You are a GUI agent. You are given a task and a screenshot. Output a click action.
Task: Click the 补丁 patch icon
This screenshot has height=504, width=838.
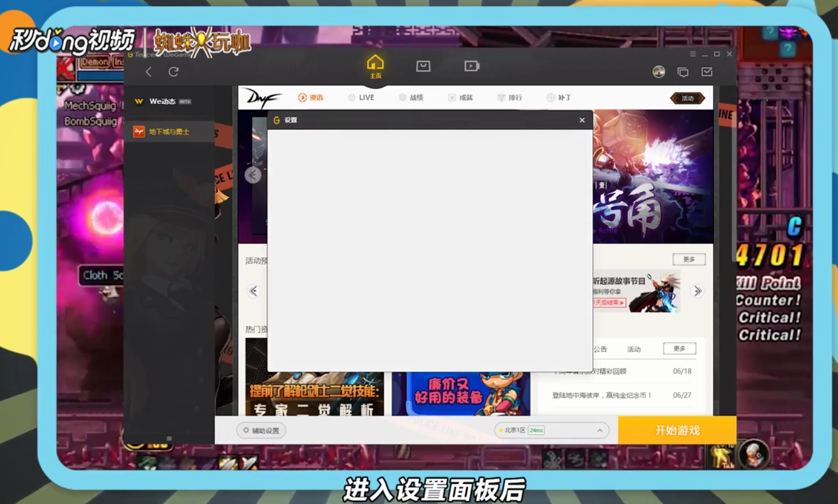pyautogui.click(x=559, y=97)
